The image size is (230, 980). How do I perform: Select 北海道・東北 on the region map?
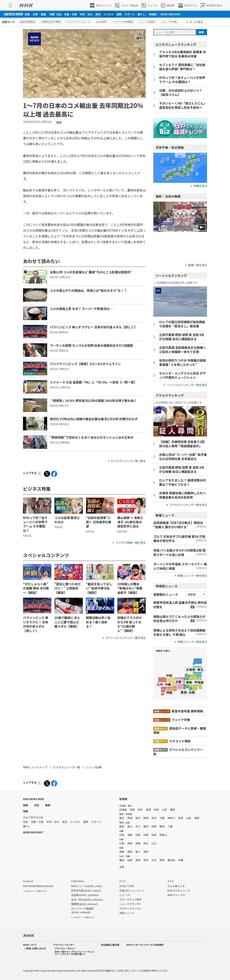195,669
